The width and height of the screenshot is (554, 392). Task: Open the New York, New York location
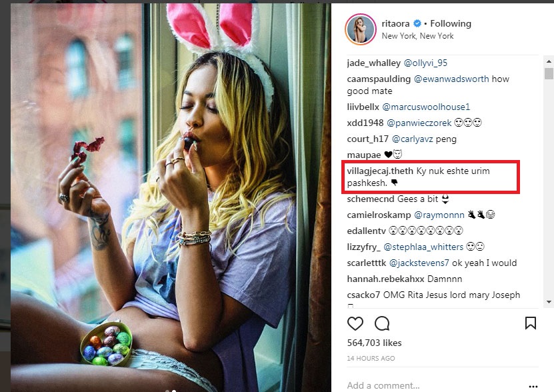(417, 36)
